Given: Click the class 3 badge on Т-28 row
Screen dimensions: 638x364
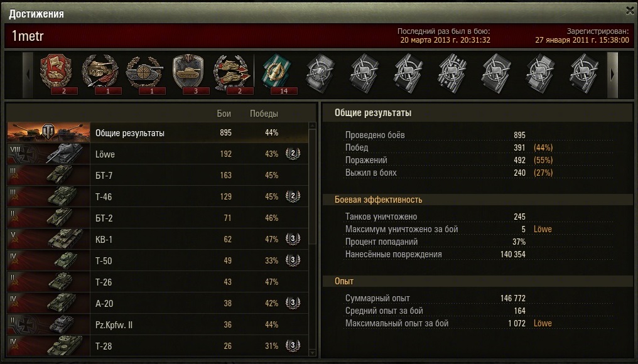Looking at the screenshot, I should click(x=293, y=346).
